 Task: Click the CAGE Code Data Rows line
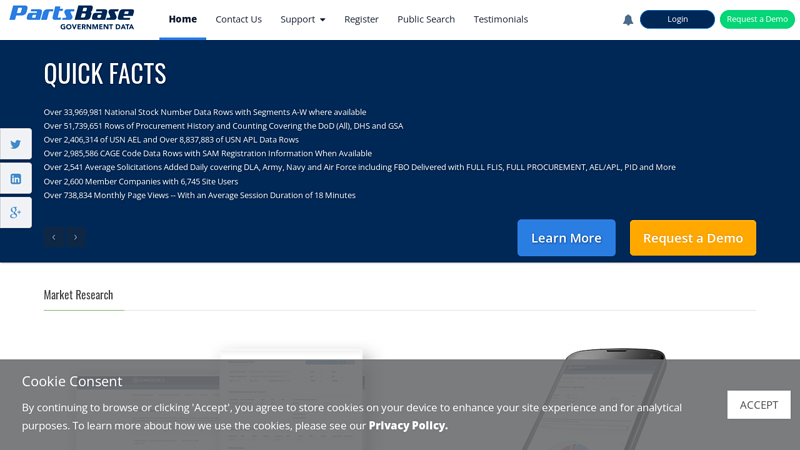click(x=208, y=154)
